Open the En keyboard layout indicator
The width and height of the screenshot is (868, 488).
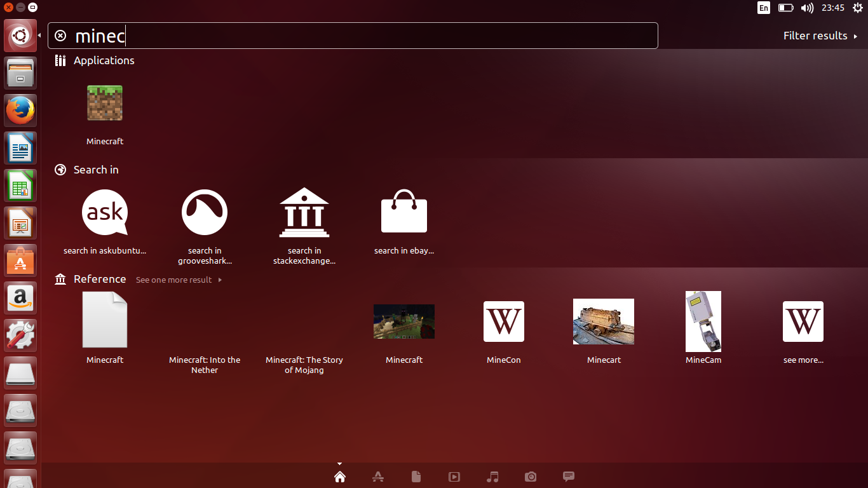tap(764, 8)
